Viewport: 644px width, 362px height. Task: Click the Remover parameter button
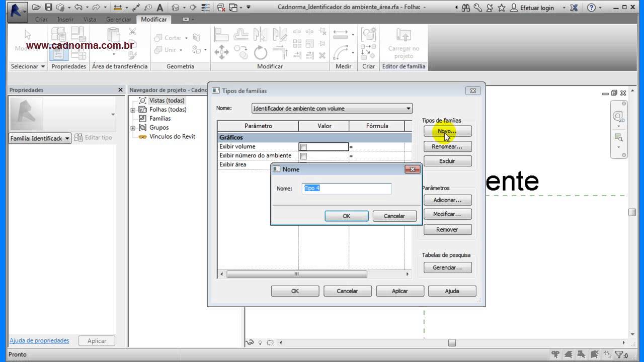pyautogui.click(x=447, y=229)
